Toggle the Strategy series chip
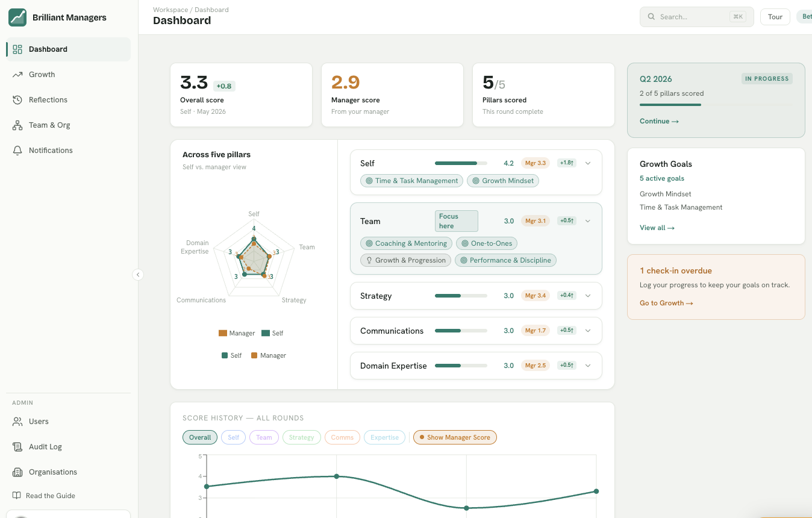 coord(301,437)
